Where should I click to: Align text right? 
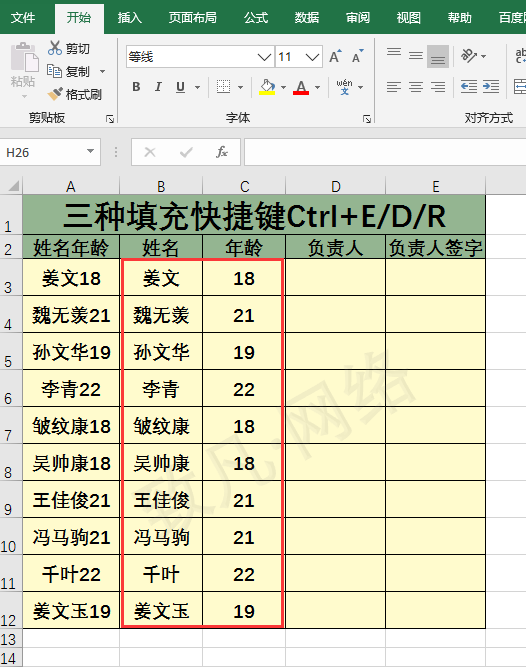coord(438,87)
